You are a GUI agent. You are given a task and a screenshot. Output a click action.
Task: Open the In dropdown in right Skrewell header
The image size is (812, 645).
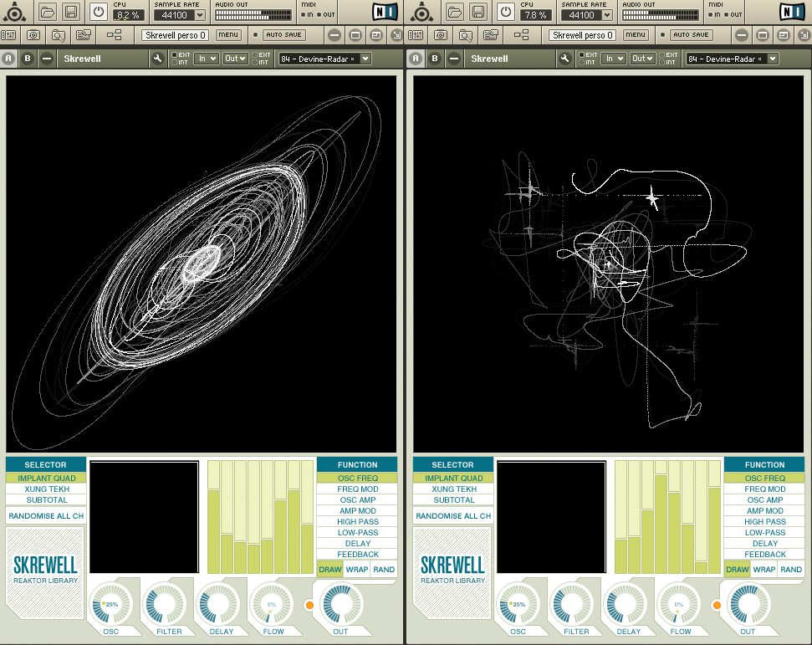(x=614, y=59)
